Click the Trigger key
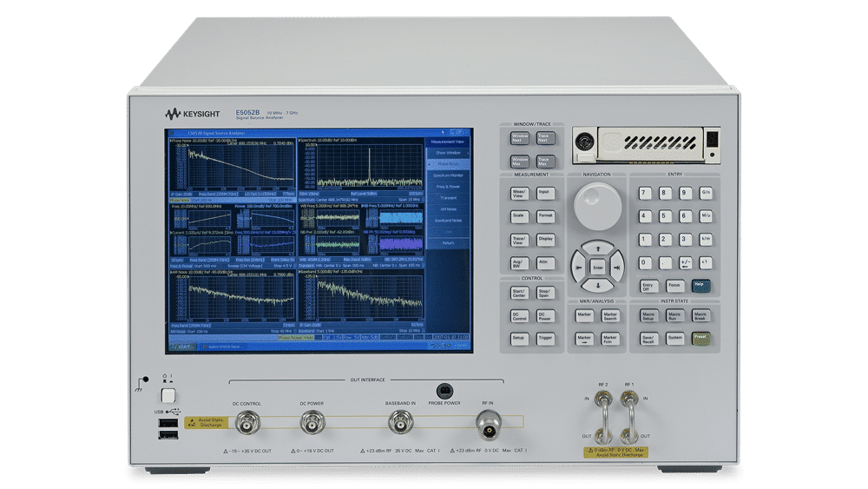The height and width of the screenshot is (489, 868). [x=545, y=339]
